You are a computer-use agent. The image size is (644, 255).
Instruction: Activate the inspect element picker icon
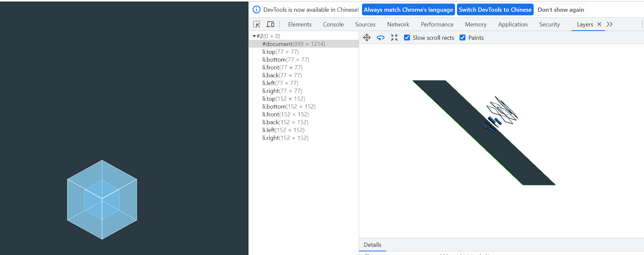[x=257, y=24]
